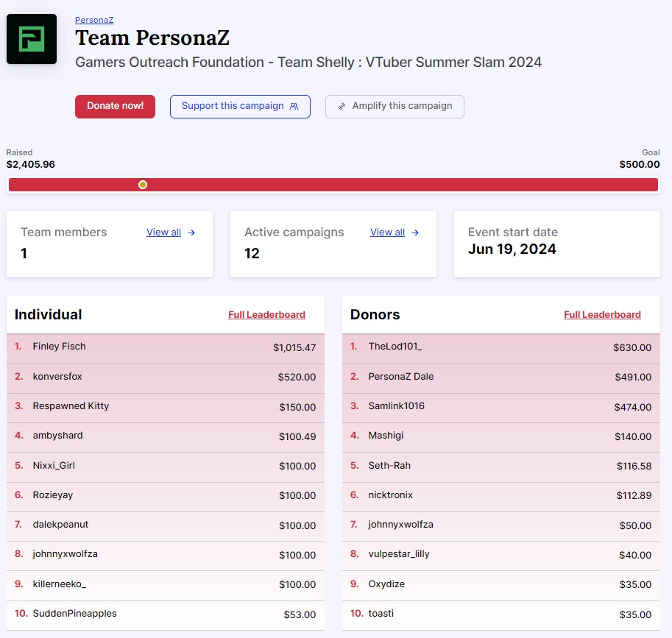Click the red fundraising progress bar
The height and width of the screenshot is (638, 672).
(333, 185)
